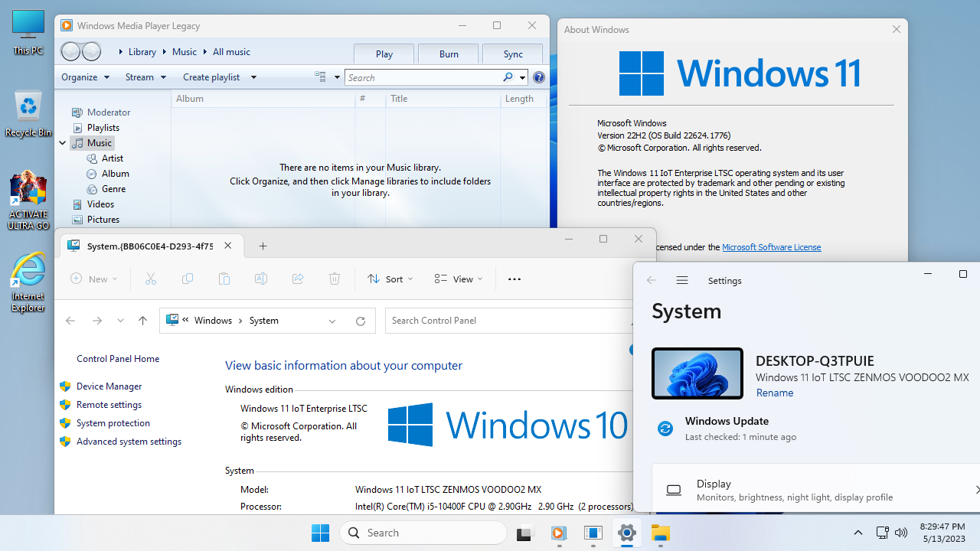The width and height of the screenshot is (980, 551).
Task: Open Remote settings link
Action: 109,405
